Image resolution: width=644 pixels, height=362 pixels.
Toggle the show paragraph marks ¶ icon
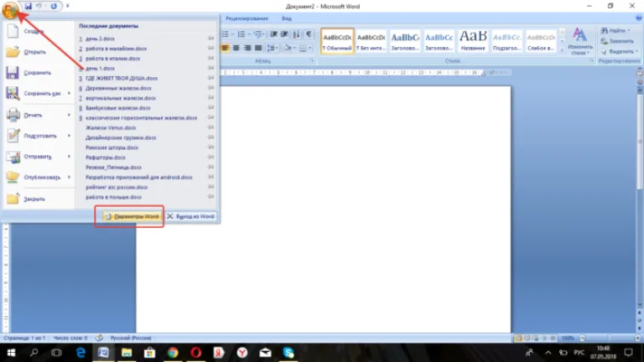tap(309, 34)
